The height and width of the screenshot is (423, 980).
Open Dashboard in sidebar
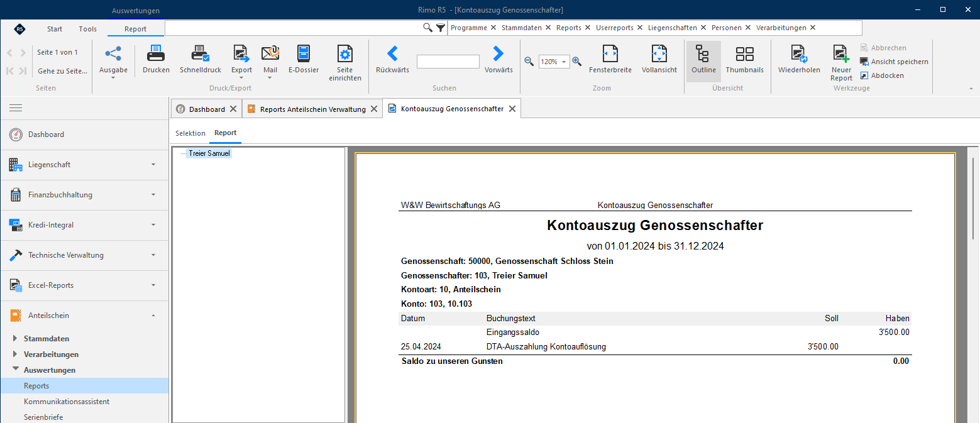84,135
